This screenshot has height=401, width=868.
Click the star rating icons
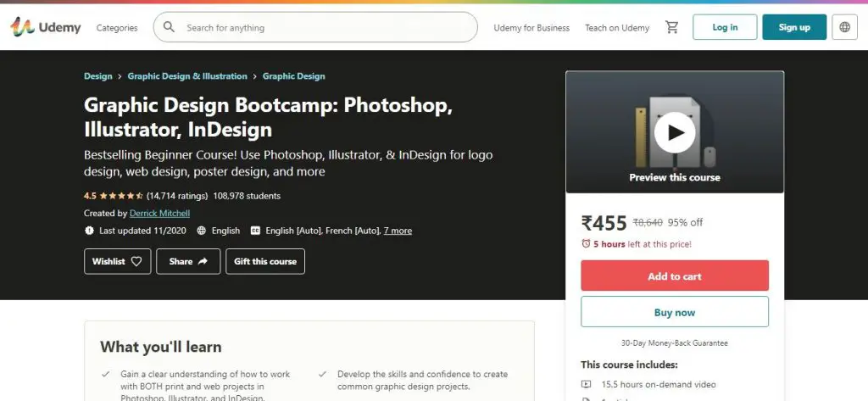121,196
